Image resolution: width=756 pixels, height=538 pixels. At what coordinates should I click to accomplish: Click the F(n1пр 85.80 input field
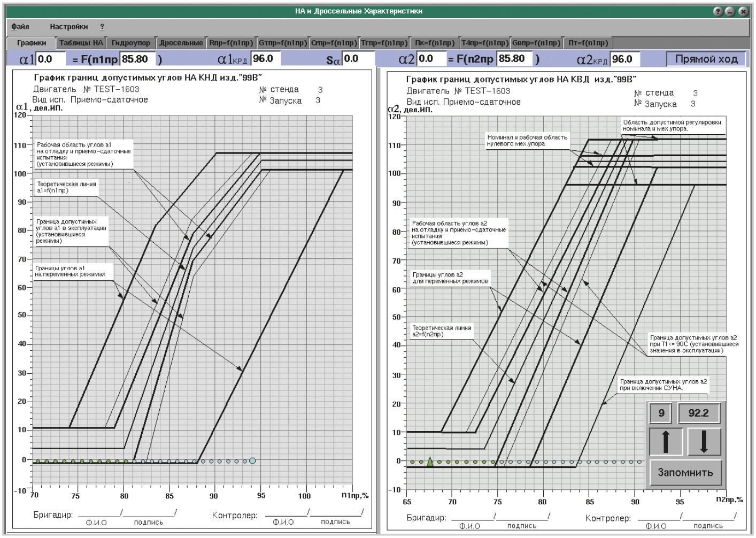(138, 59)
